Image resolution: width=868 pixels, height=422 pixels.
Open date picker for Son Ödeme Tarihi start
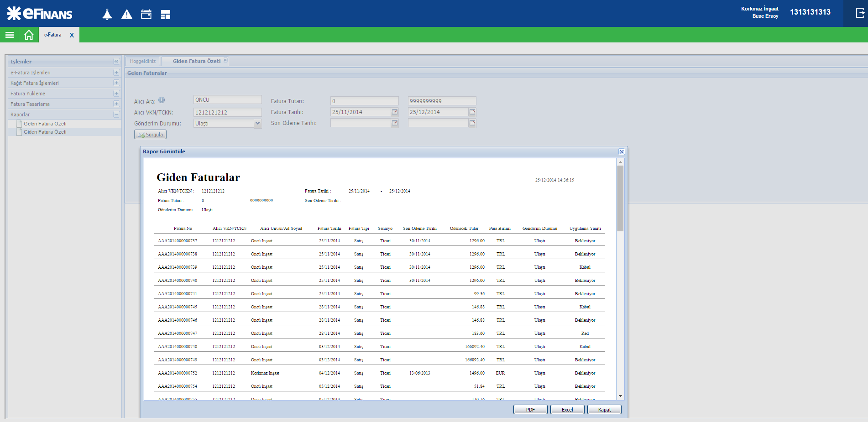[395, 123]
